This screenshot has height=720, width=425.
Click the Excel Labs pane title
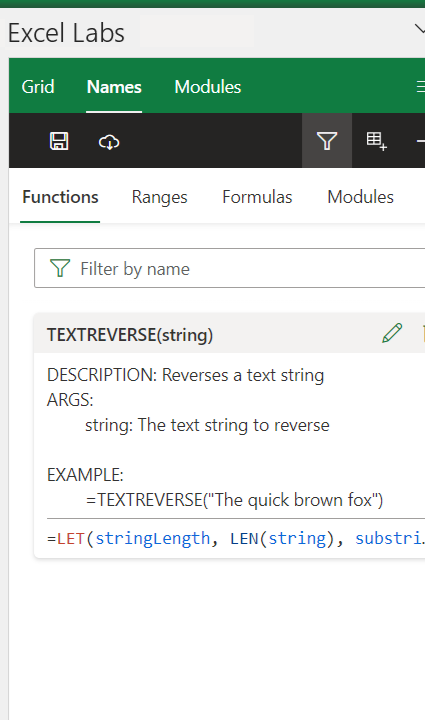tap(66, 33)
